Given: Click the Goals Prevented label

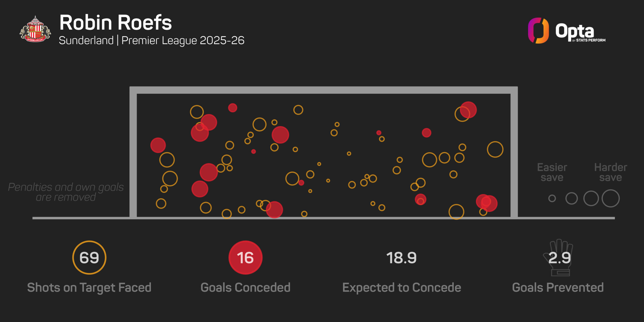Looking at the screenshot, I should tap(558, 288).
